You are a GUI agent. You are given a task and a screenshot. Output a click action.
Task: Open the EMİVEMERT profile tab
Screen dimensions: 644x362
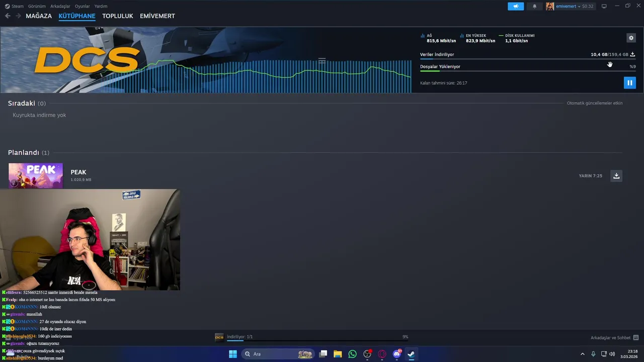coord(157,16)
